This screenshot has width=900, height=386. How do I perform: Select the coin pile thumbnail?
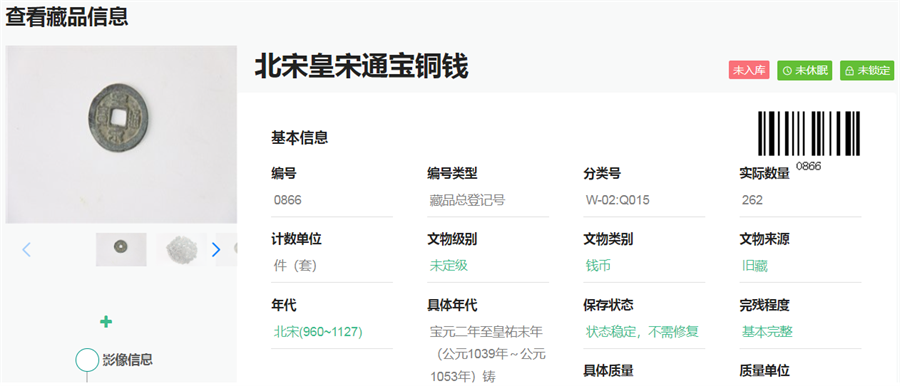(181, 249)
